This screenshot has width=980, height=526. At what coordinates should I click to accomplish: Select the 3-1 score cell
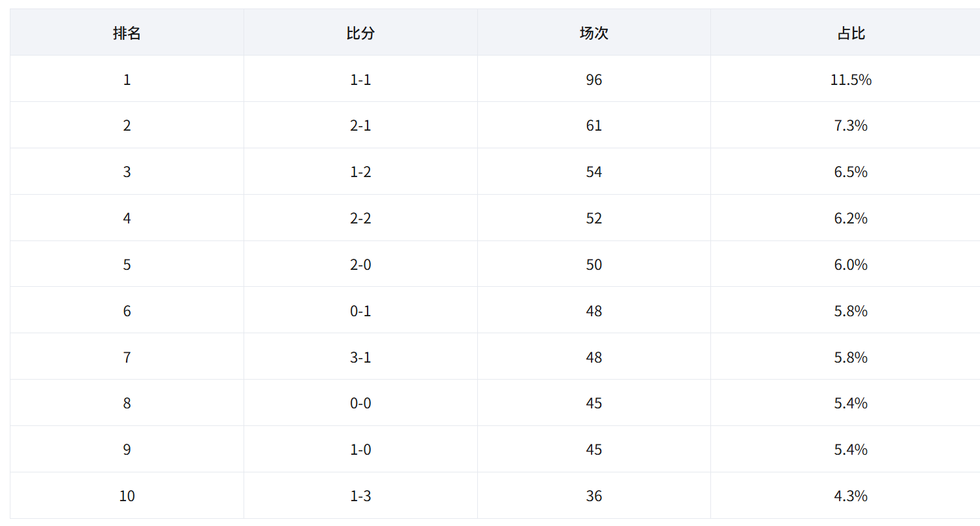pyautogui.click(x=360, y=357)
